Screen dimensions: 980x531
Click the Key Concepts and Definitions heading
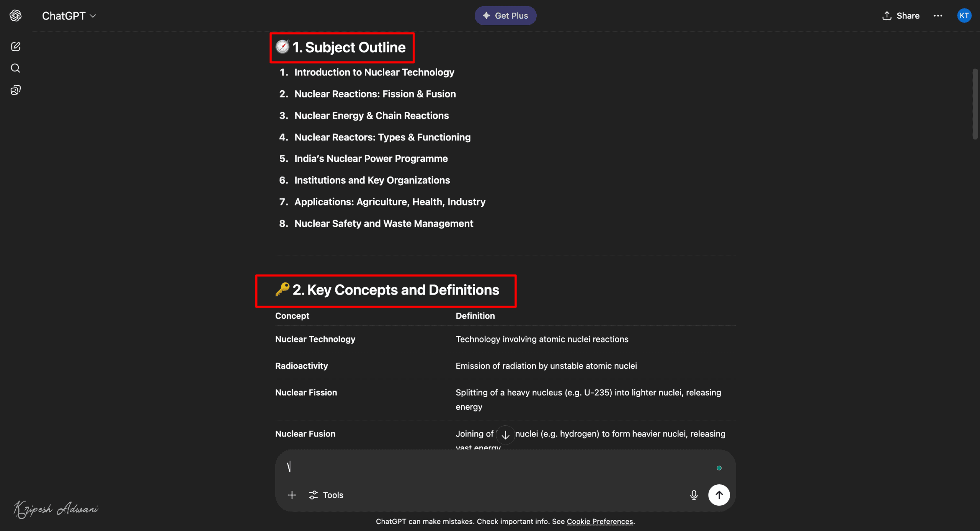click(395, 290)
